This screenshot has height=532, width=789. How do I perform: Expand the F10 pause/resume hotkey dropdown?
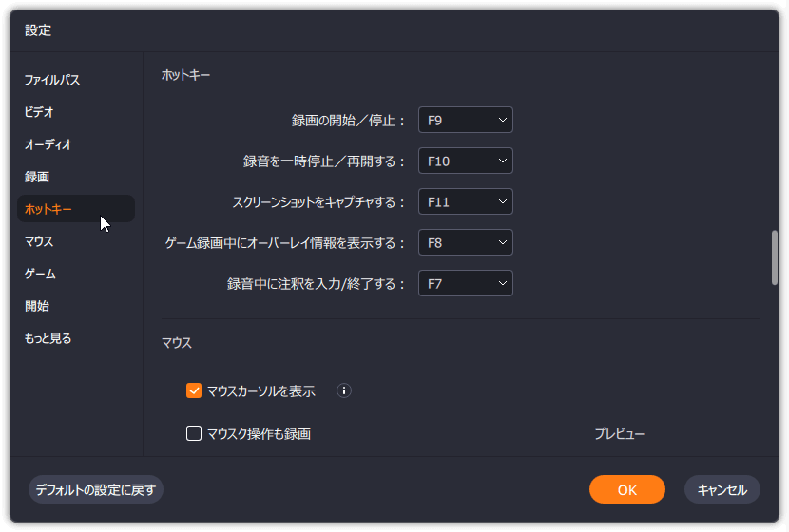pos(465,161)
